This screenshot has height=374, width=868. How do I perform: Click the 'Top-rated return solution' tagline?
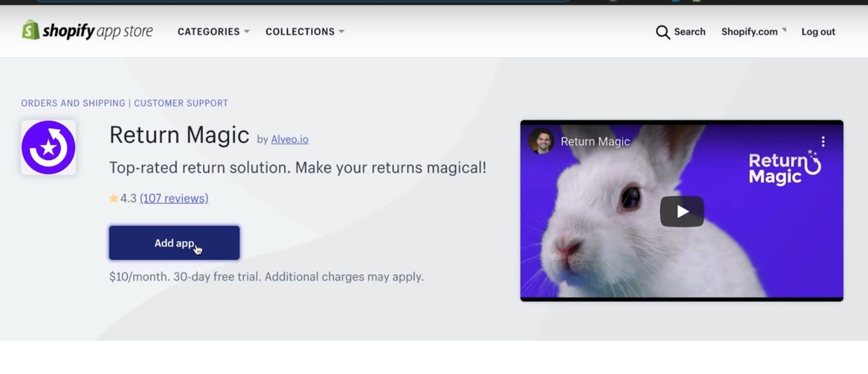click(x=298, y=168)
